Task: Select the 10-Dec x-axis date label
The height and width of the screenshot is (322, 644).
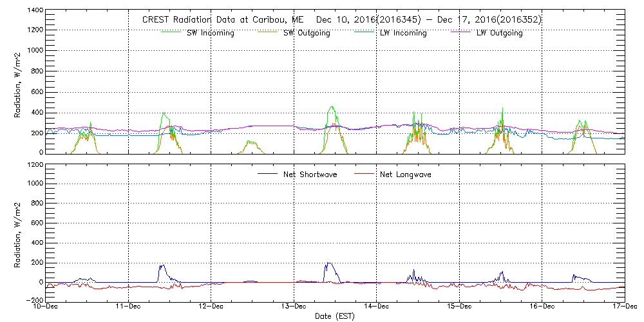Action: [46, 307]
